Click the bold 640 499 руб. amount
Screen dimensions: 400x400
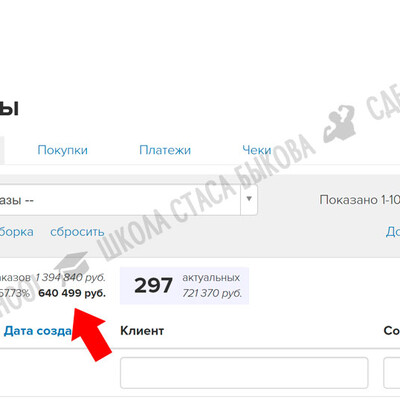tap(72, 293)
